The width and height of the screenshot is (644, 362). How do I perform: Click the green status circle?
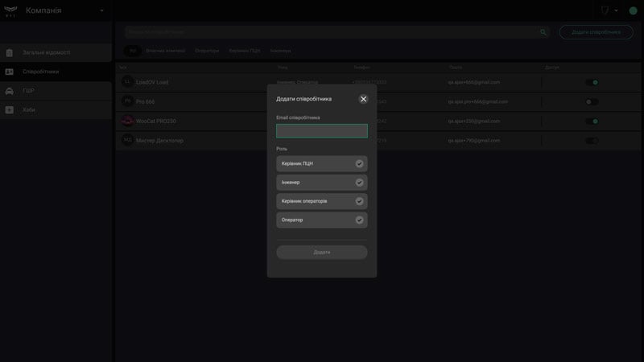pos(633,10)
